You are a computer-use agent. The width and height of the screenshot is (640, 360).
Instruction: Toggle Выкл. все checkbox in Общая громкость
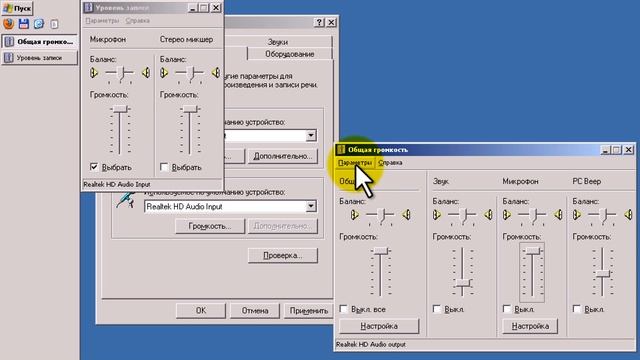pyautogui.click(x=344, y=309)
